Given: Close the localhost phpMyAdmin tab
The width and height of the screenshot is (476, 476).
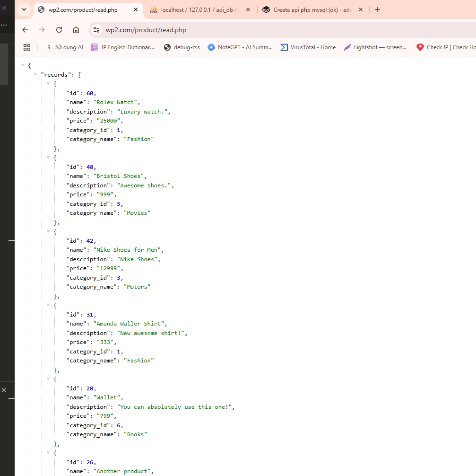Looking at the screenshot, I should [248, 9].
